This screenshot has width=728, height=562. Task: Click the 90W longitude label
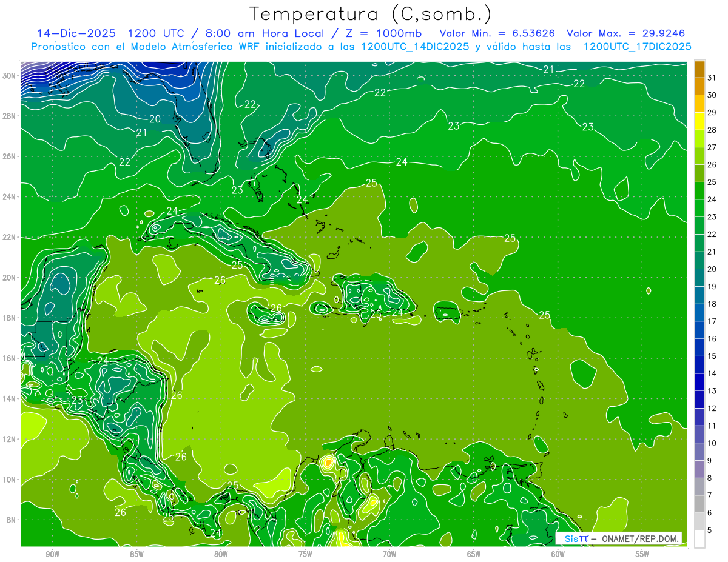tap(52, 555)
